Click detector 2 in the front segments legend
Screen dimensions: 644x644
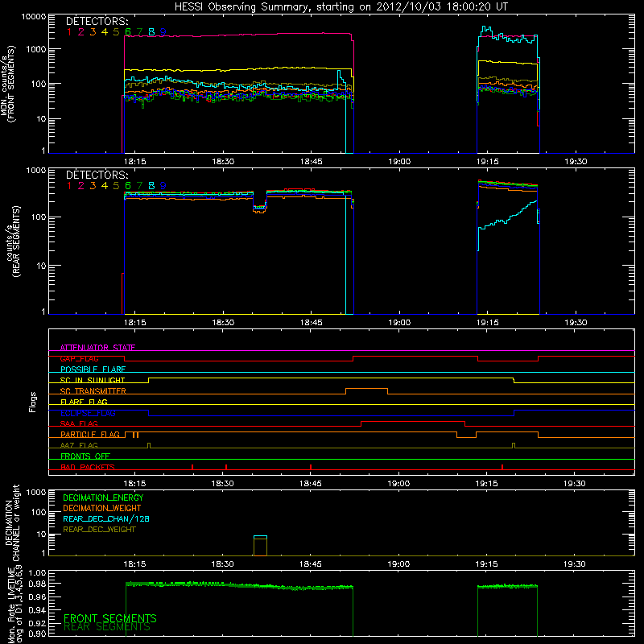[x=81, y=32]
